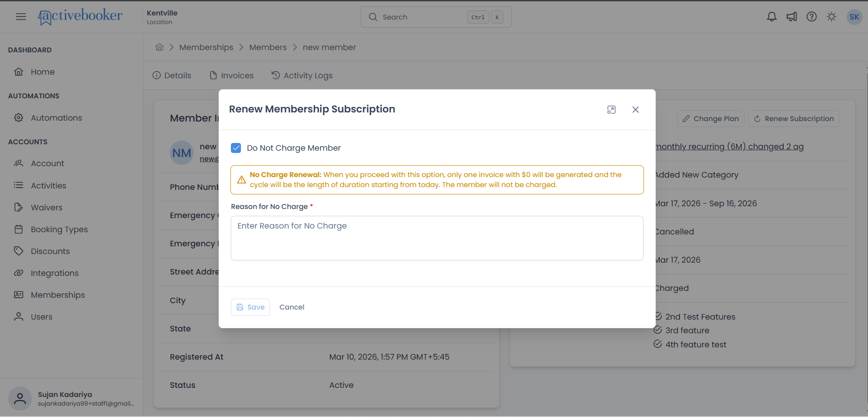This screenshot has height=417, width=868.
Task: Click the Change Plan button
Action: click(711, 119)
